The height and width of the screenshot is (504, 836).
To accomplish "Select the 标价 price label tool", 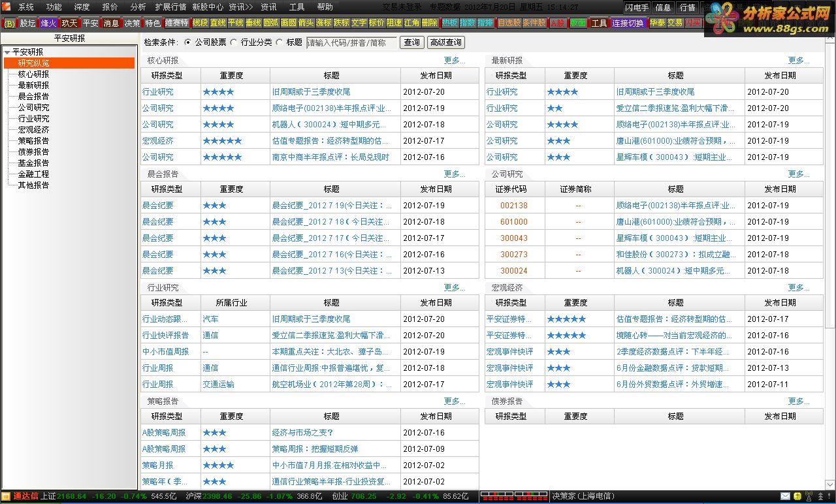I will pyautogui.click(x=376, y=23).
